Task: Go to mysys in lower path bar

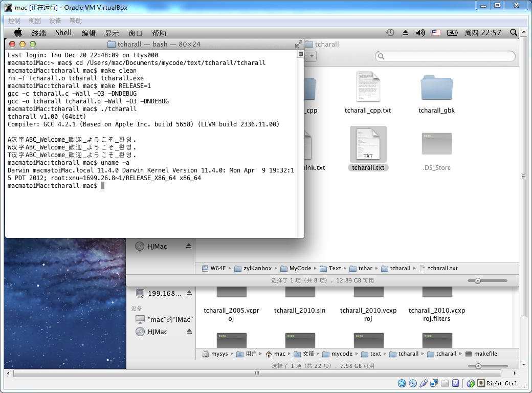Action: pos(215,354)
